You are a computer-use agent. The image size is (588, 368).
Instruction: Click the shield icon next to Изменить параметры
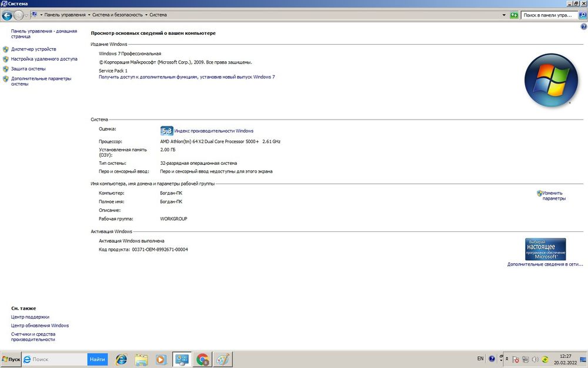click(539, 193)
